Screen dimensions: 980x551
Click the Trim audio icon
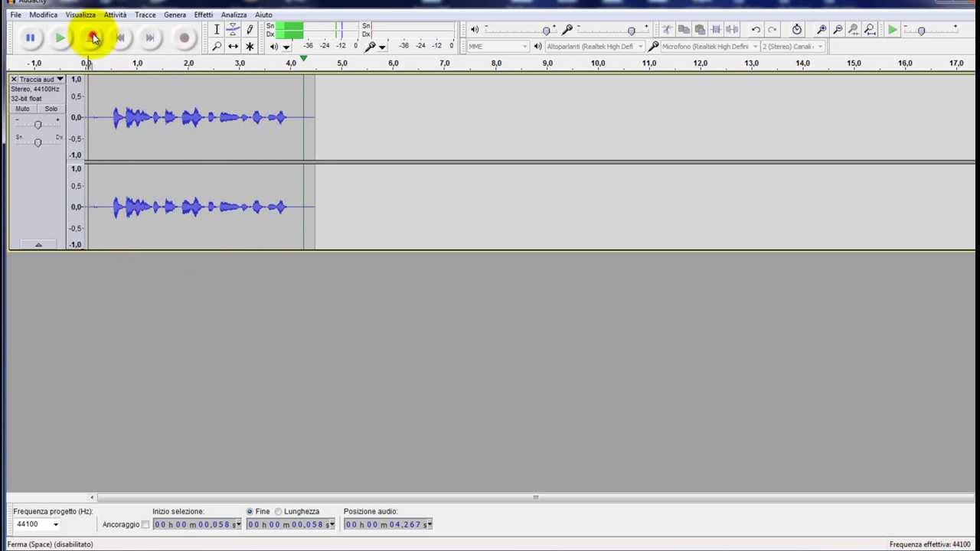click(x=716, y=29)
